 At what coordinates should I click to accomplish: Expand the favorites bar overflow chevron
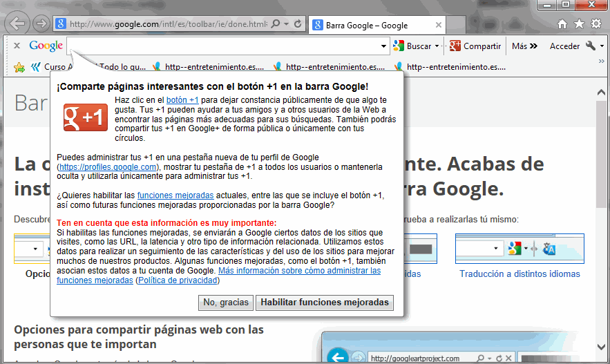[x=602, y=61]
